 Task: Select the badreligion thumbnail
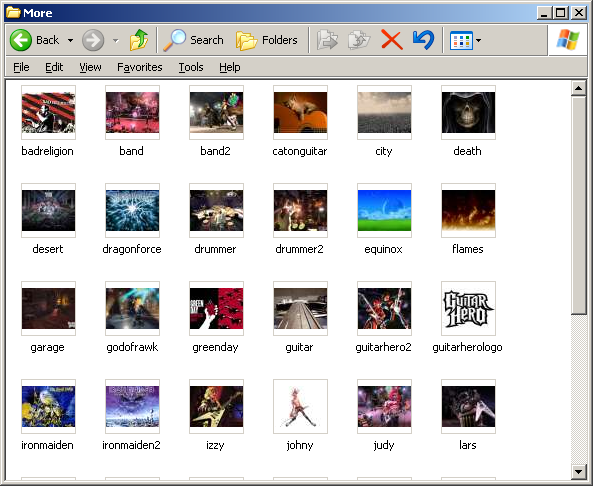[x=48, y=112]
